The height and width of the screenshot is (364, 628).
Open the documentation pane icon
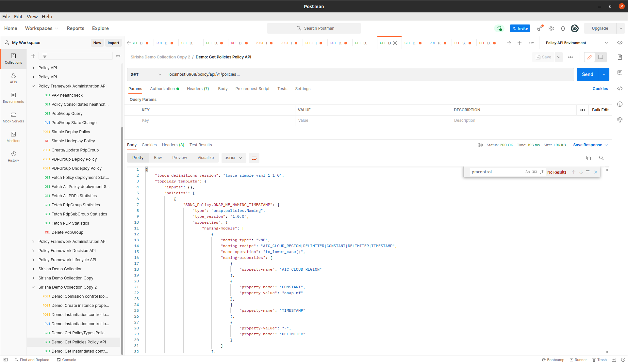click(x=620, y=57)
